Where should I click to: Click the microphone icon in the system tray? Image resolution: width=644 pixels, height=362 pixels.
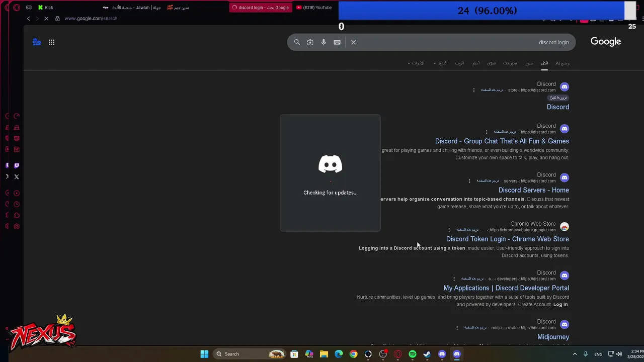click(x=586, y=354)
